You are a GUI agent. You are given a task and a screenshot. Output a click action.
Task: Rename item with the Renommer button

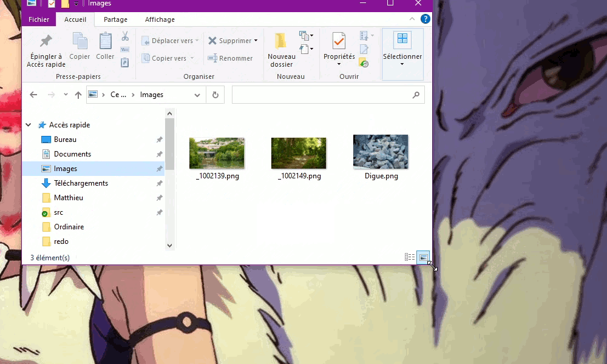click(230, 58)
